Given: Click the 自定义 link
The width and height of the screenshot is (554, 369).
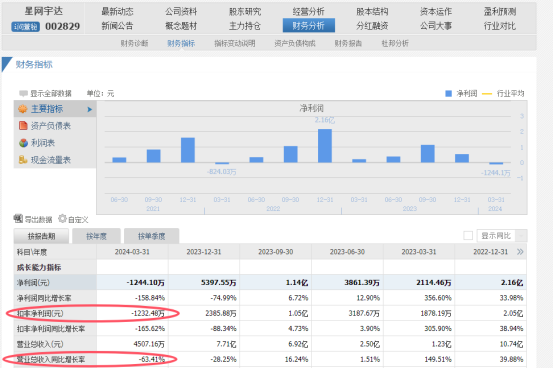Looking at the screenshot, I should point(78,219).
